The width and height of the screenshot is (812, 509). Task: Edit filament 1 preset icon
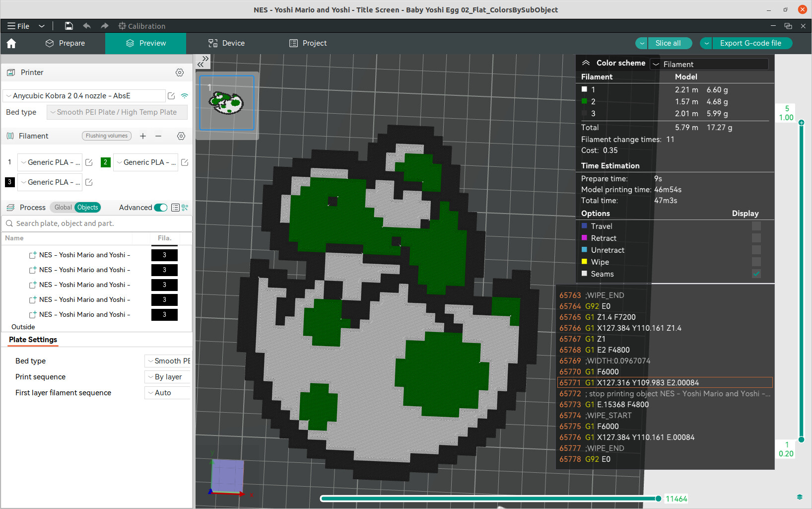[x=89, y=162]
